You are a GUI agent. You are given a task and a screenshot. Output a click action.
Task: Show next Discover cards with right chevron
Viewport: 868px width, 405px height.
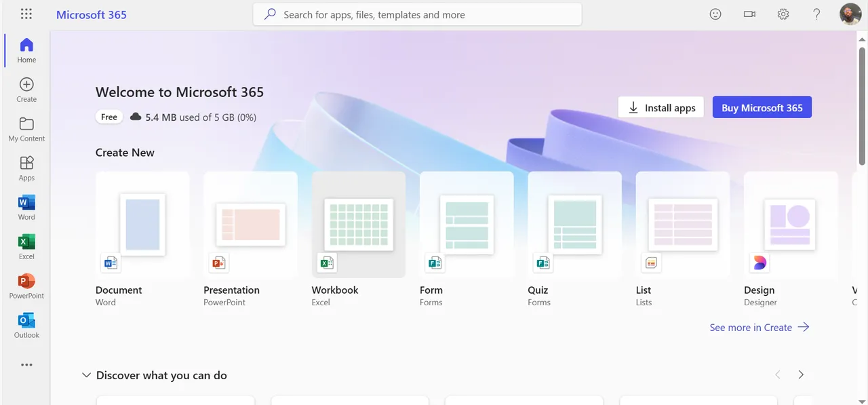(x=801, y=374)
